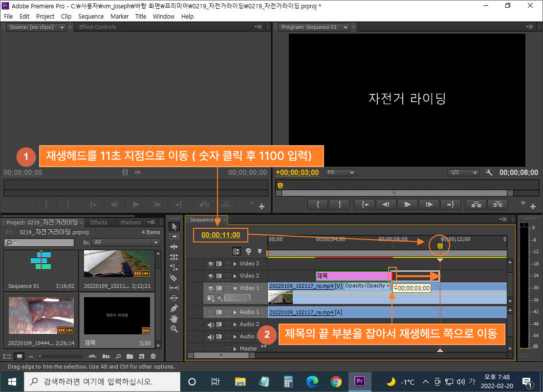The width and height of the screenshot is (543, 392).
Task: Mute Audio 3 track speaker toggle
Action: point(210,337)
